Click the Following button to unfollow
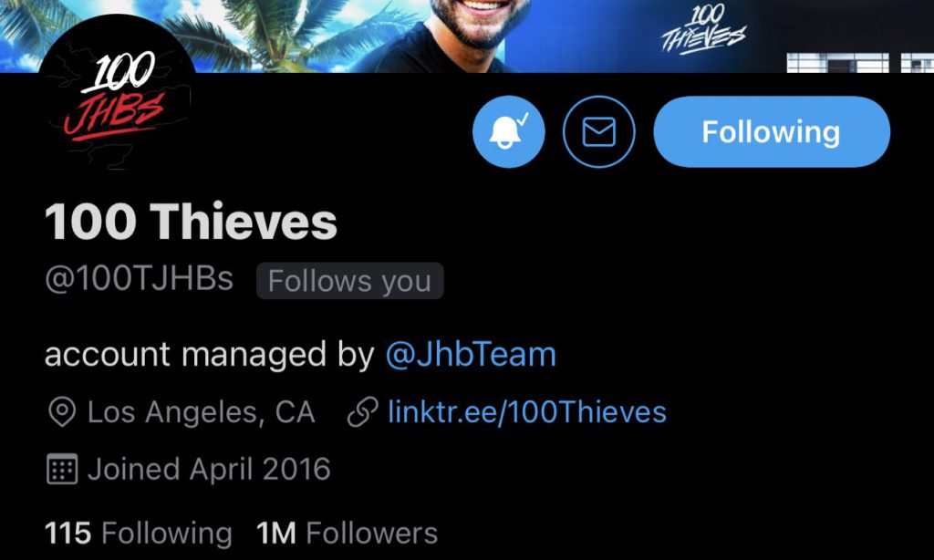 772,131
